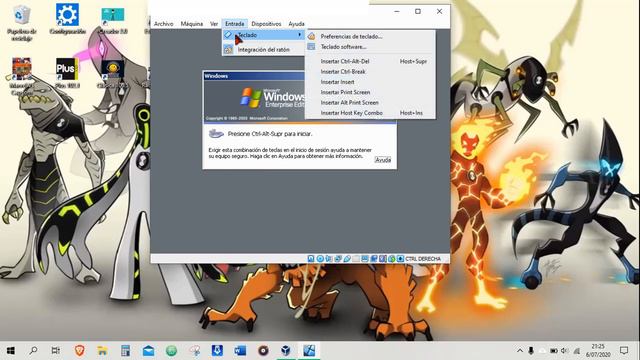The width and height of the screenshot is (640, 360).
Task: Open the Papelera de reciclaje desktop icon
Action: point(22,23)
